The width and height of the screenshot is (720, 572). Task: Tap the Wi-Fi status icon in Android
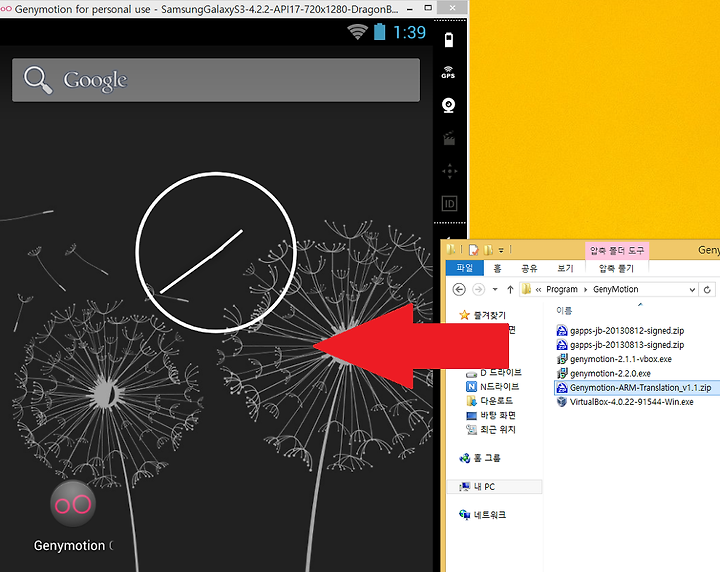tap(357, 32)
